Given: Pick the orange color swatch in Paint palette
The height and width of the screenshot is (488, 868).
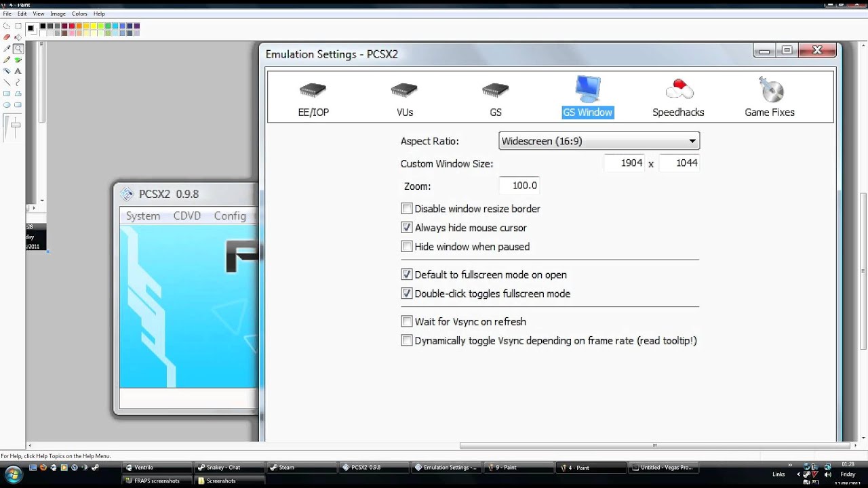Looking at the screenshot, I should tap(79, 26).
